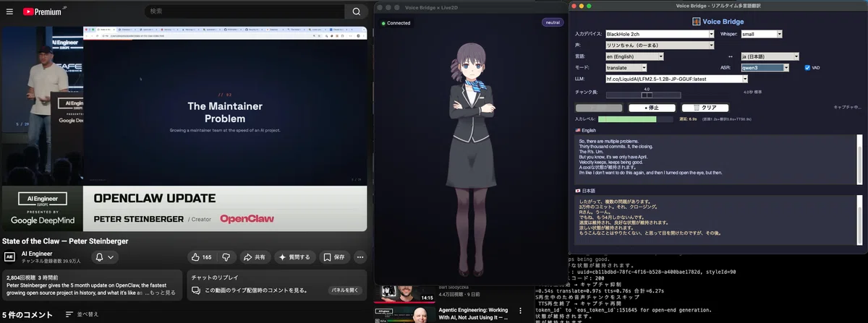
Task: Clear transcripts with クリア button
Action: pyautogui.click(x=705, y=107)
